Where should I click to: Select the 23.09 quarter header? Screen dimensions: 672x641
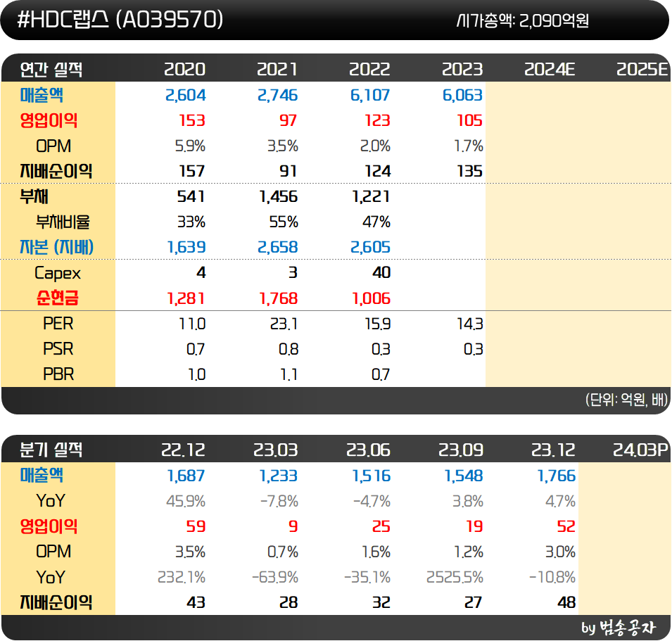pos(461,450)
